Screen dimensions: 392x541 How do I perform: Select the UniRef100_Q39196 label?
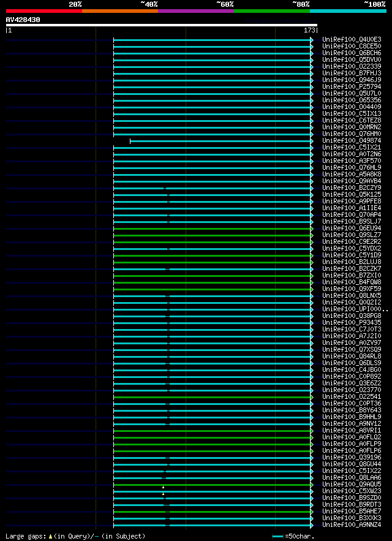[x=352, y=458]
